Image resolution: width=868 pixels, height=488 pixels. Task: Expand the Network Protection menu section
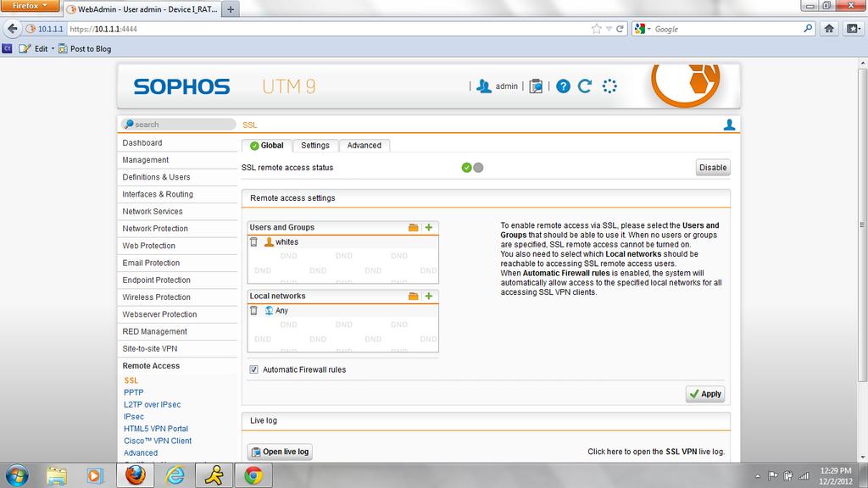(155, 229)
